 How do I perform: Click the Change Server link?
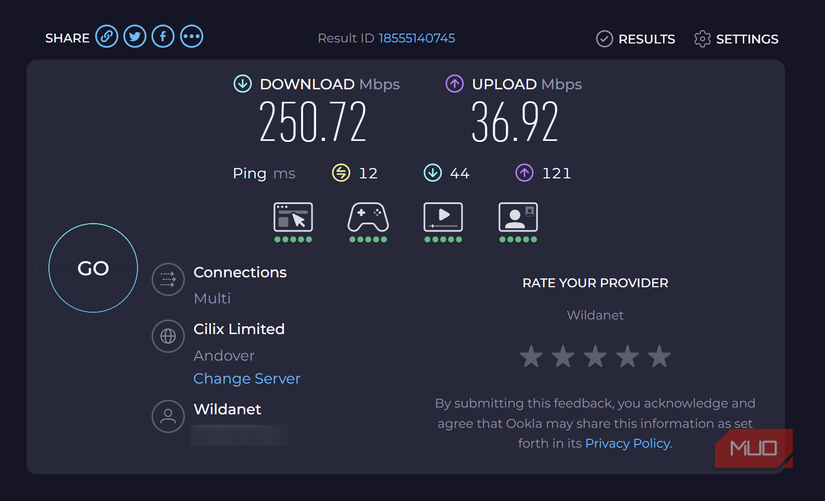pyautogui.click(x=247, y=379)
